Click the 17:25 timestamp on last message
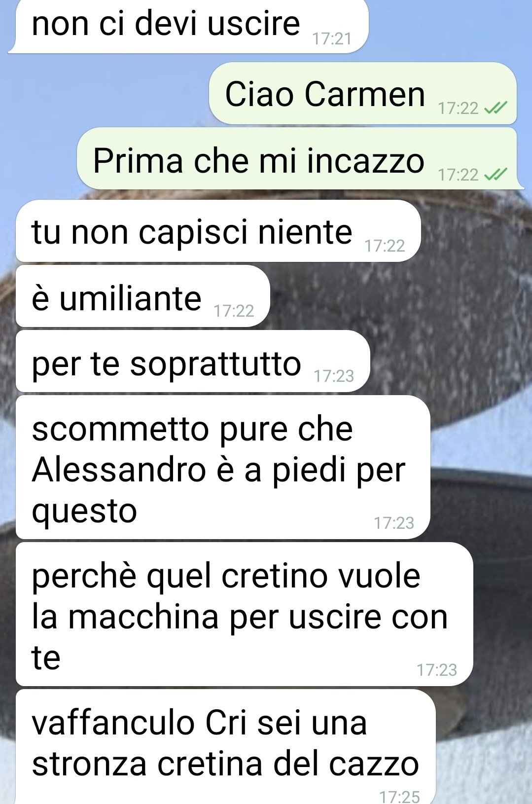 click(400, 796)
